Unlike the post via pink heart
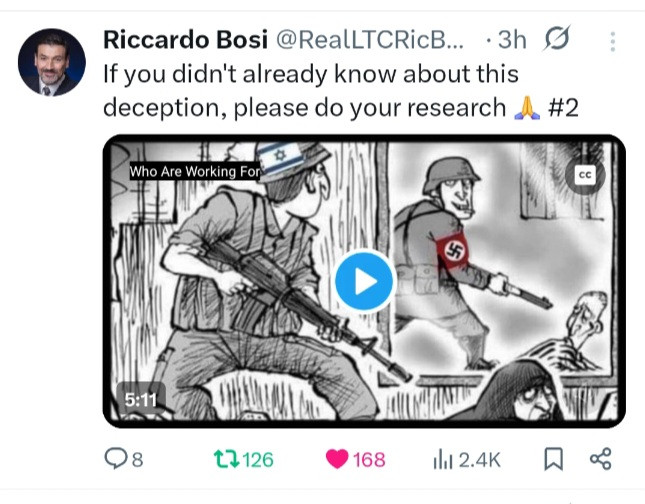The image size is (645, 504). [337, 459]
